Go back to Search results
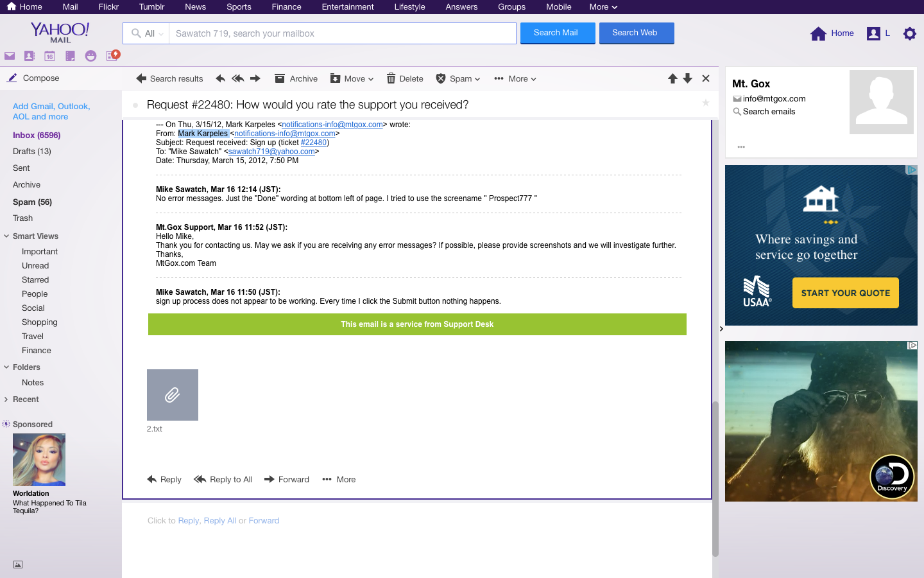This screenshot has width=924, height=578. point(169,78)
